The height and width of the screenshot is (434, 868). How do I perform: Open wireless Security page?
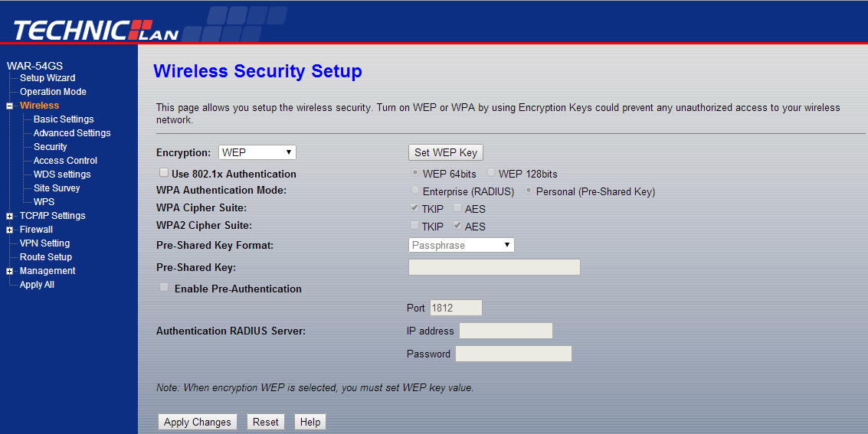(51, 147)
